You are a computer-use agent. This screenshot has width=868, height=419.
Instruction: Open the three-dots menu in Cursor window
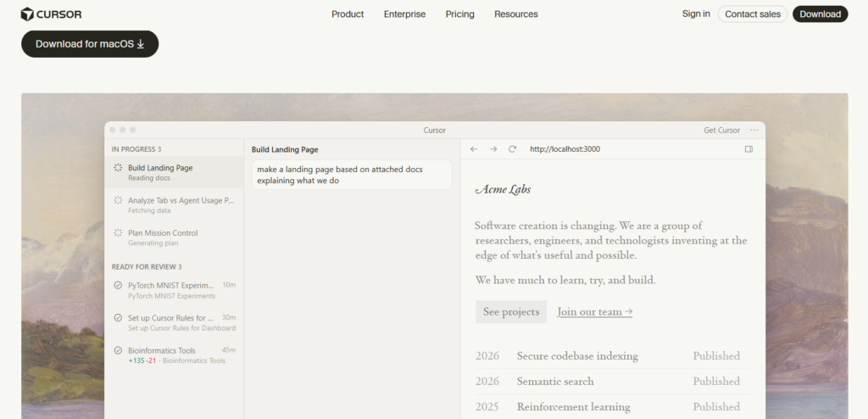pyautogui.click(x=754, y=131)
